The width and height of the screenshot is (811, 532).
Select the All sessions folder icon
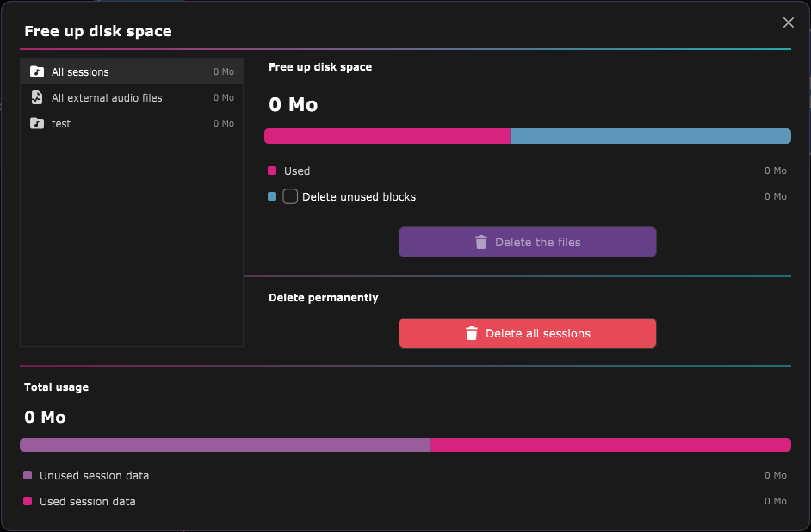pos(37,71)
